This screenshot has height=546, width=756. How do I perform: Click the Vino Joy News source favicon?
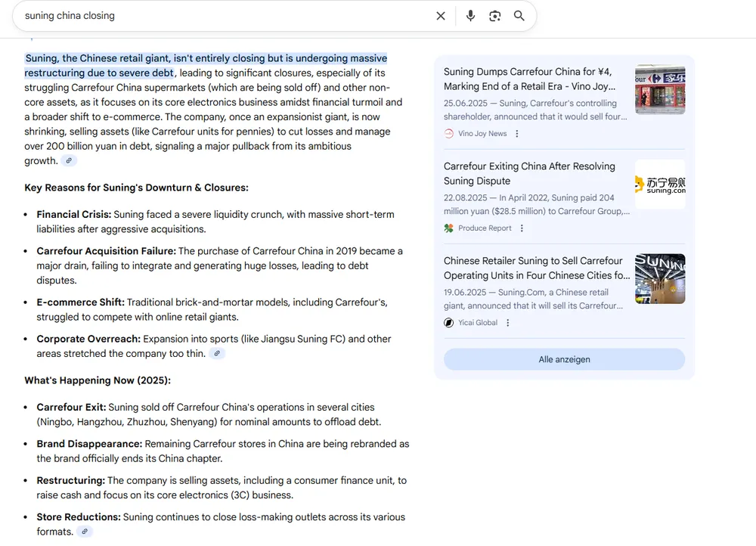(x=449, y=134)
